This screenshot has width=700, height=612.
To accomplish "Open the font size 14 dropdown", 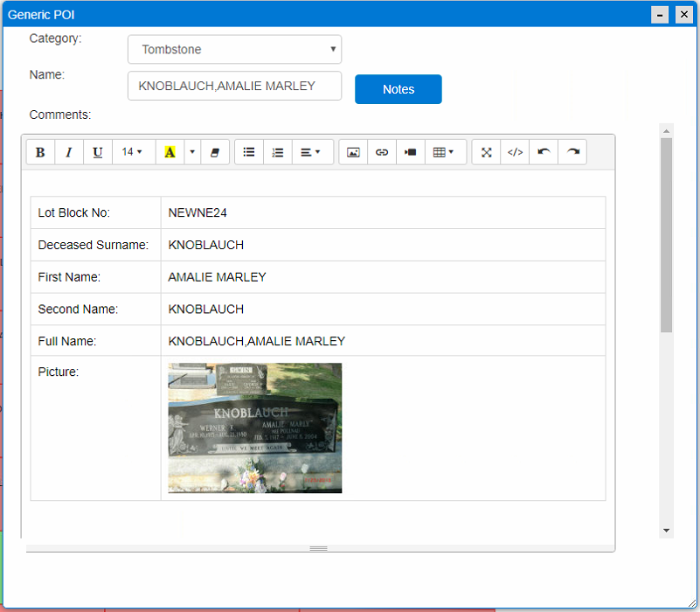I will point(133,152).
